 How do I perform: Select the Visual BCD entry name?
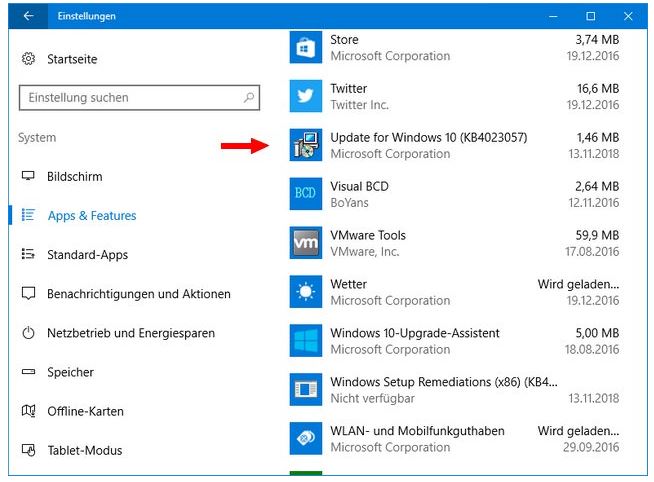tap(359, 186)
